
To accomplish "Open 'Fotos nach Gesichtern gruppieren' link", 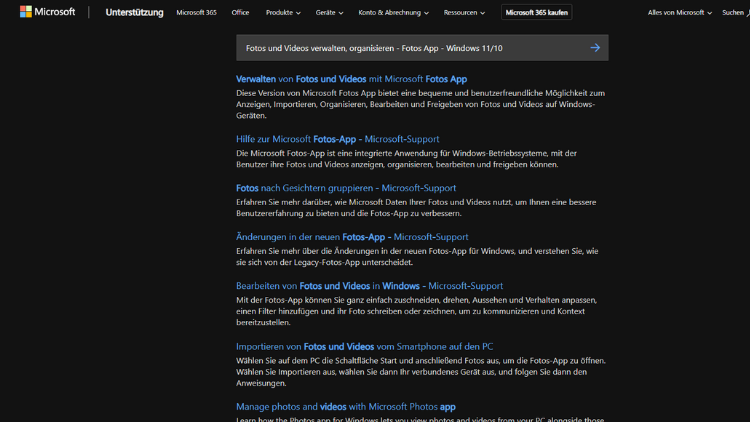I will [346, 188].
